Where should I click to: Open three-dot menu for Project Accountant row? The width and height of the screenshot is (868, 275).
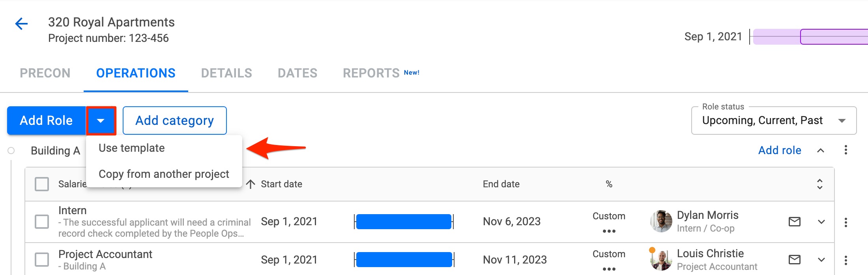point(846,260)
